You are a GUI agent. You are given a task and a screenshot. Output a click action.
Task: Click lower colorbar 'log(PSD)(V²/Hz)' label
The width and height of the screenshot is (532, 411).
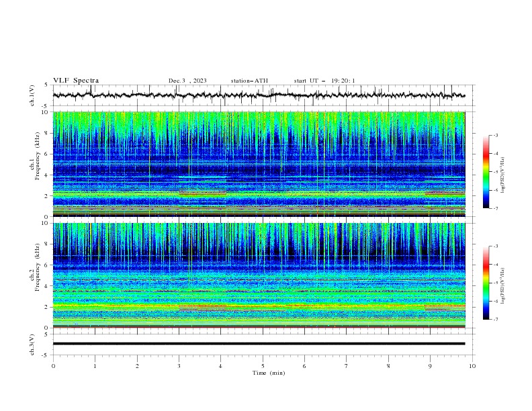click(x=502, y=286)
